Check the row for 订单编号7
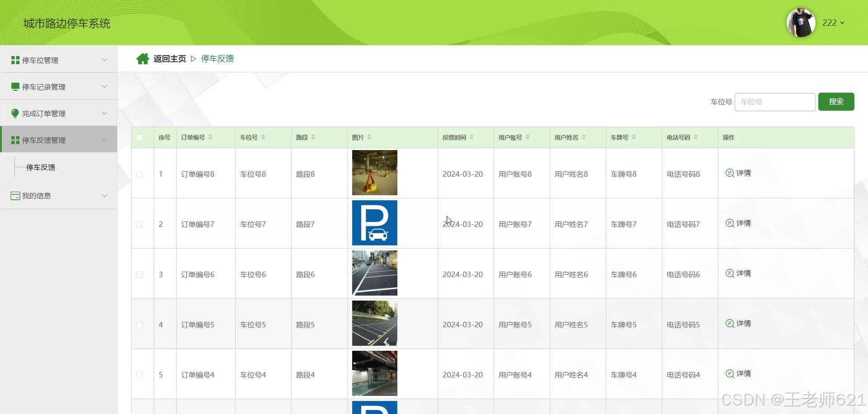868x414 pixels. tap(139, 225)
